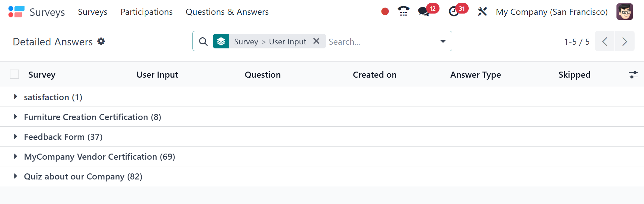
Task: Open the conversations messages icon
Action: (x=424, y=12)
